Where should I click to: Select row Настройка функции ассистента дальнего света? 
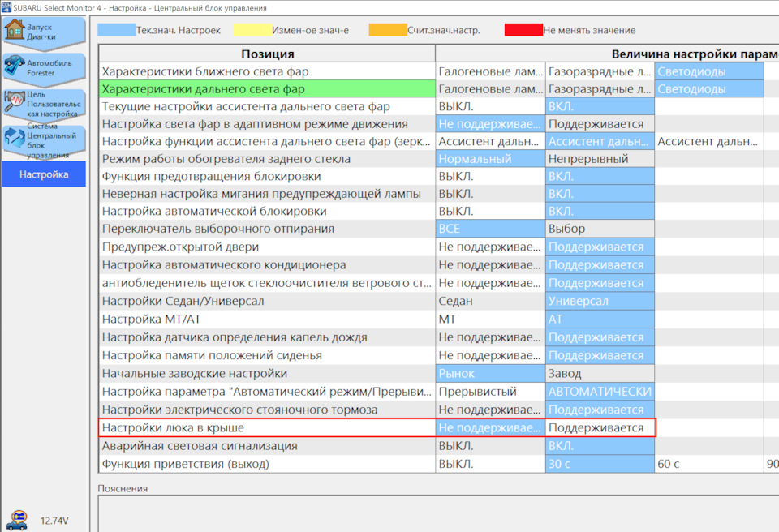tap(267, 142)
